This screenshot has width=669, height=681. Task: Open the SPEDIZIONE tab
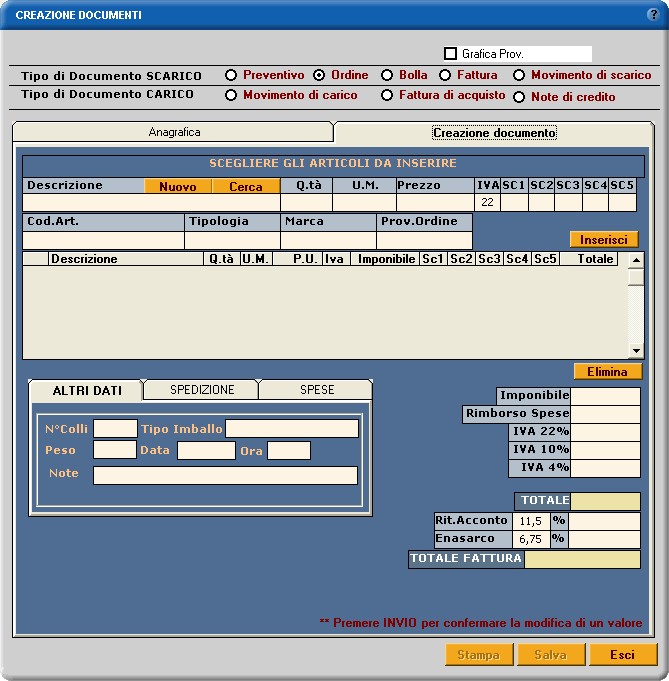point(202,390)
